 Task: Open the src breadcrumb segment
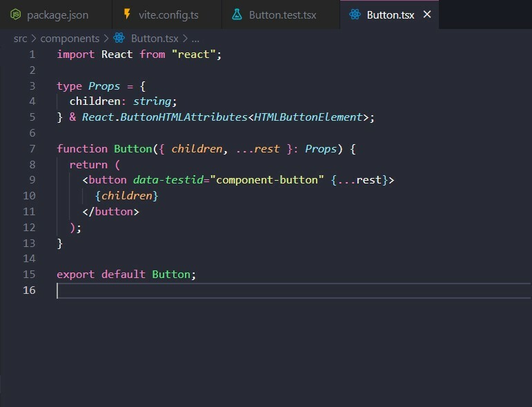(21, 39)
